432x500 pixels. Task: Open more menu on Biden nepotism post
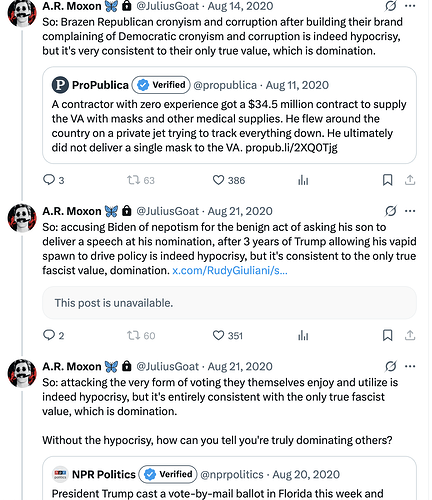[x=410, y=211]
